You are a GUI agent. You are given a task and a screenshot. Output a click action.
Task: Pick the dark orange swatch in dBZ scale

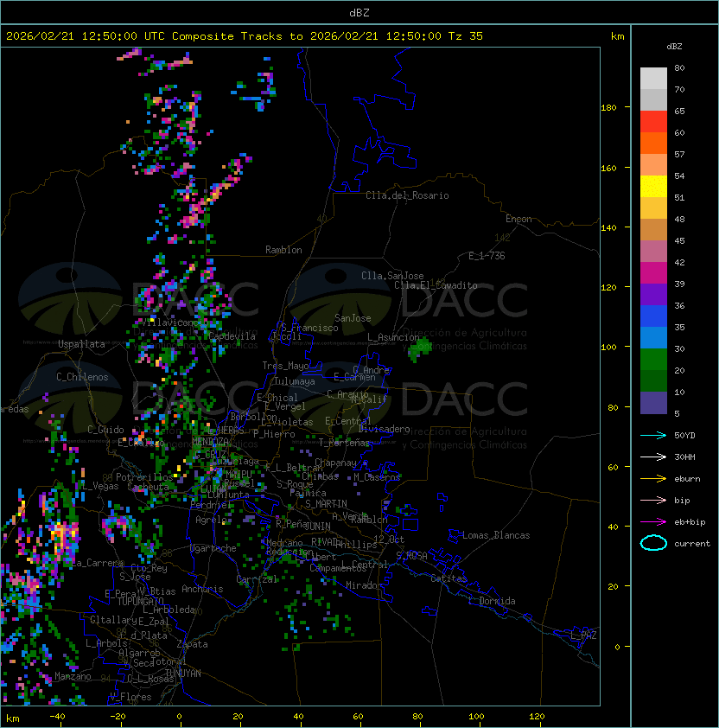point(653,144)
